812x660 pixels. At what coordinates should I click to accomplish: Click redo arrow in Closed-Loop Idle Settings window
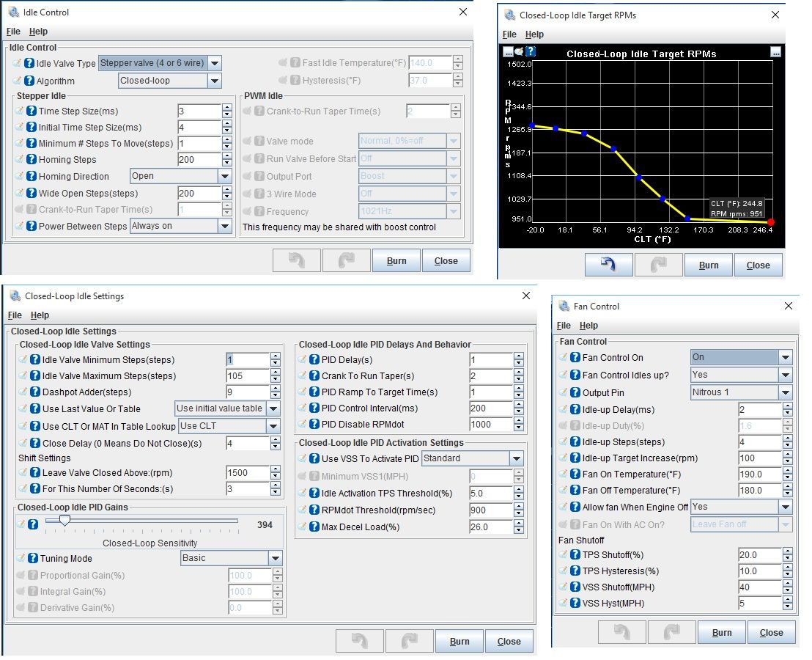click(409, 641)
